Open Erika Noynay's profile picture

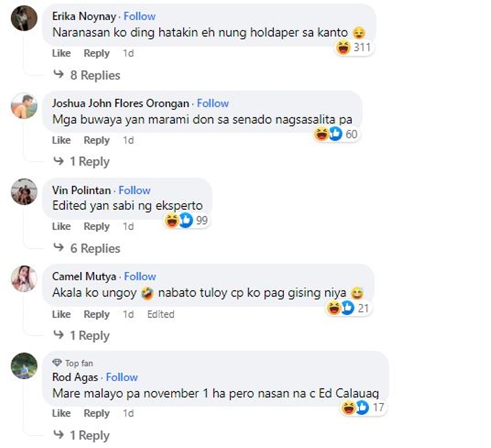[24, 18]
